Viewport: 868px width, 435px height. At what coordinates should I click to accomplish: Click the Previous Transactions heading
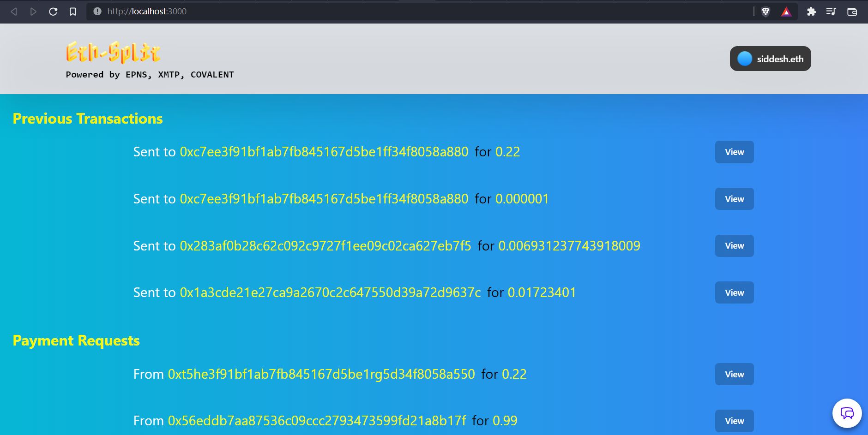[88, 119]
